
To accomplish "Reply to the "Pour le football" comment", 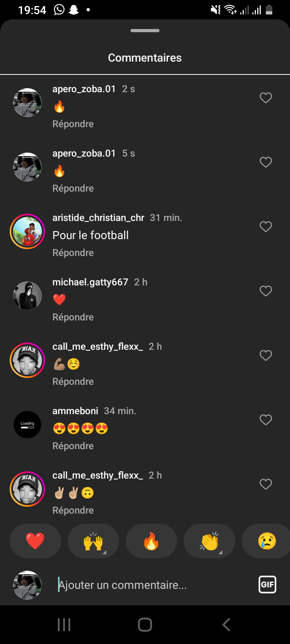I will pyautogui.click(x=73, y=253).
